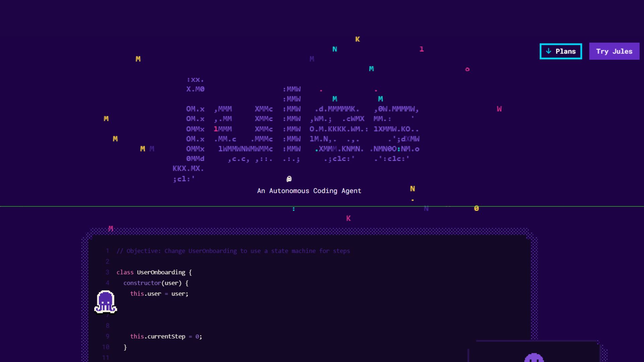Click the constructor(user) code line
This screenshot has height=362, width=644.
[156, 283]
